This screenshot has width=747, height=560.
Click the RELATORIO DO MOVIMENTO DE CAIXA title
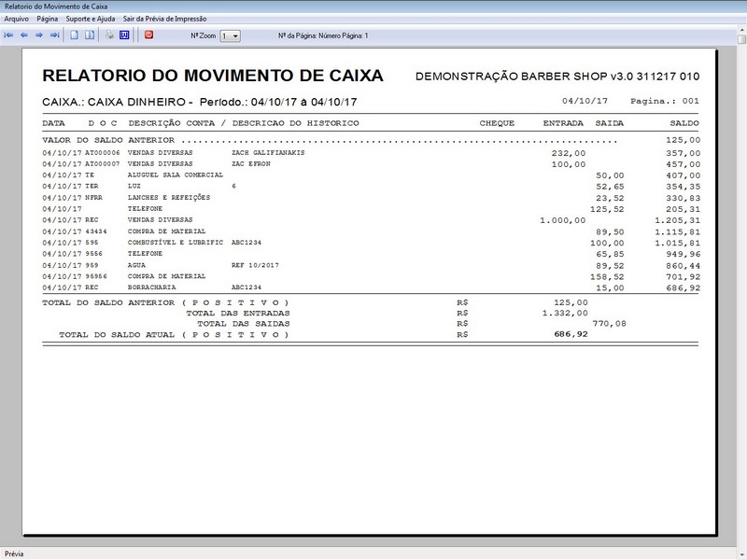coord(213,76)
